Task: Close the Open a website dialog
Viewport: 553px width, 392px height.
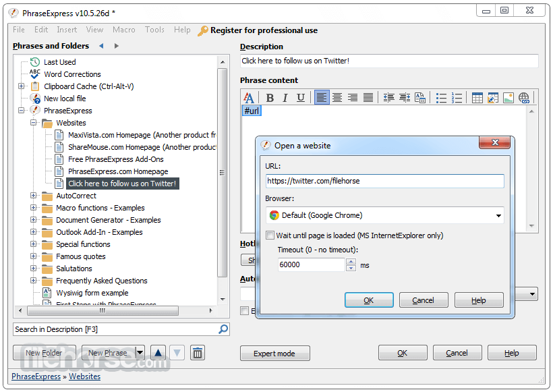Action: point(495,142)
